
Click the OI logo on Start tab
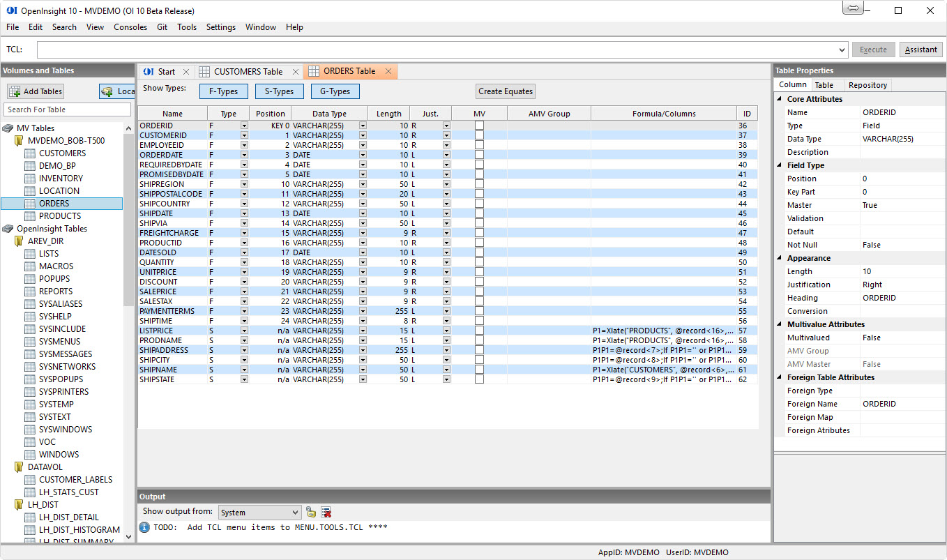(148, 72)
